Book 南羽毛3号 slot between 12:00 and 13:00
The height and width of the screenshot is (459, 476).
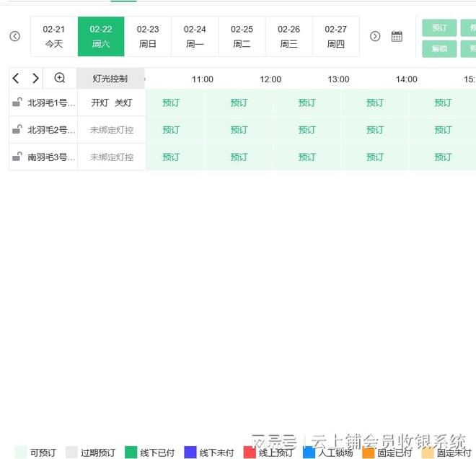tap(307, 157)
